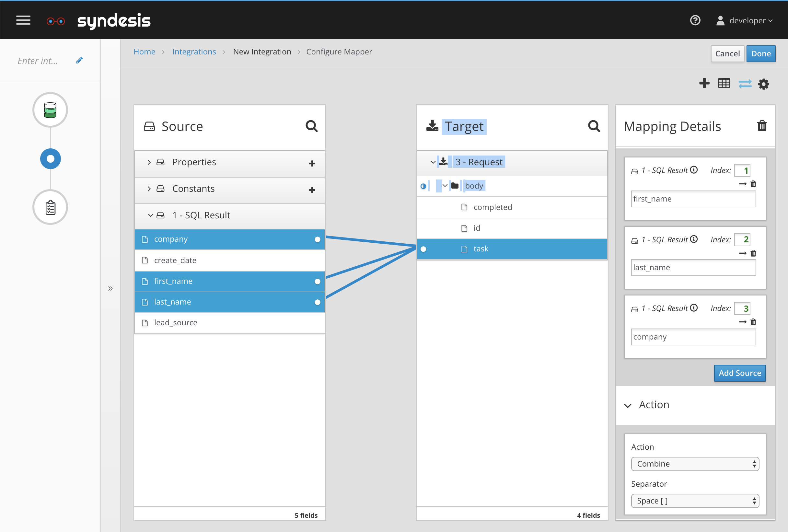Open the Separator Space dropdown
This screenshot has width=788, height=532.
click(x=695, y=501)
